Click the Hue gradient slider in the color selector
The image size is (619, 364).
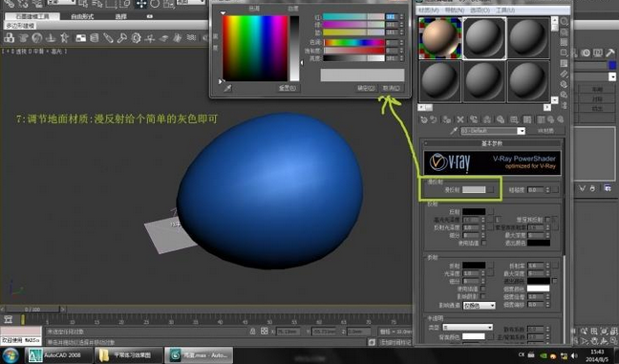(354, 42)
